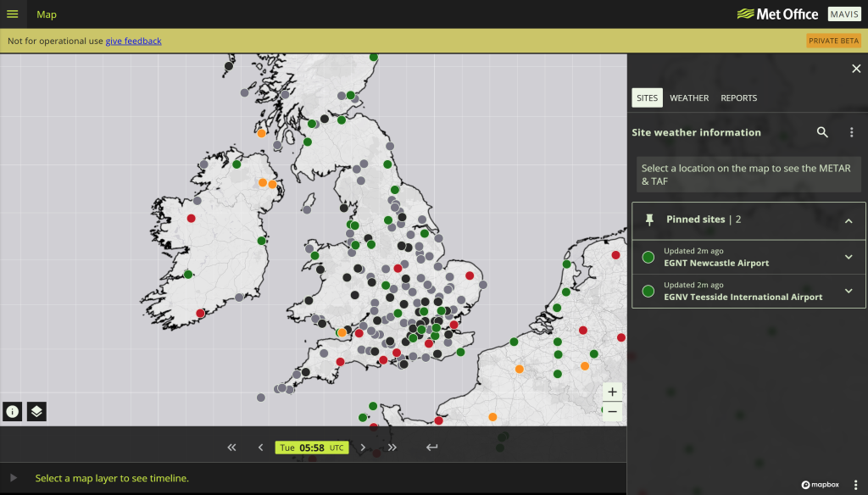This screenshot has width=868, height=495.
Task: Collapse the Pinned sites section
Action: click(849, 220)
